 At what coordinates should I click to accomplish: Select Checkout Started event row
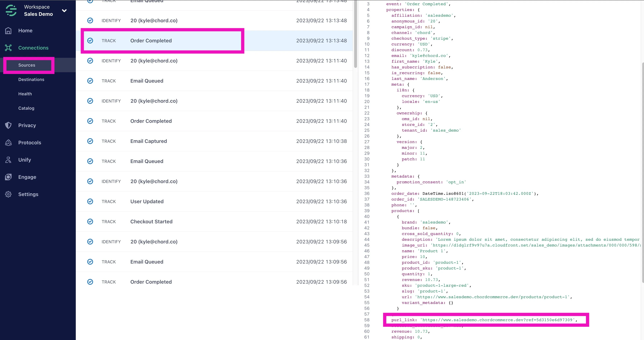coord(214,222)
